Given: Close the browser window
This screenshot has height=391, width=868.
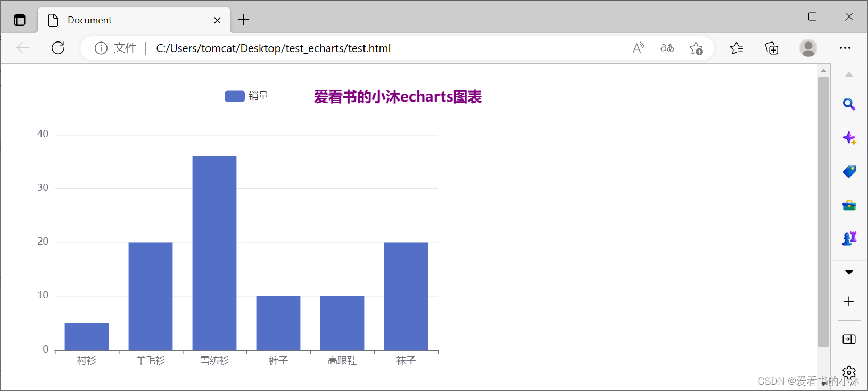Looking at the screenshot, I should (849, 16).
